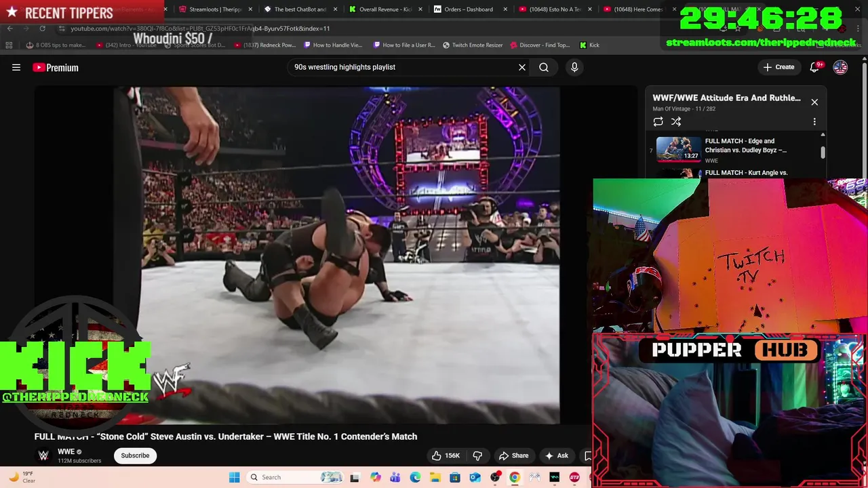The height and width of the screenshot is (488, 868).
Task: Open Windows Start menu
Action: [x=234, y=477]
